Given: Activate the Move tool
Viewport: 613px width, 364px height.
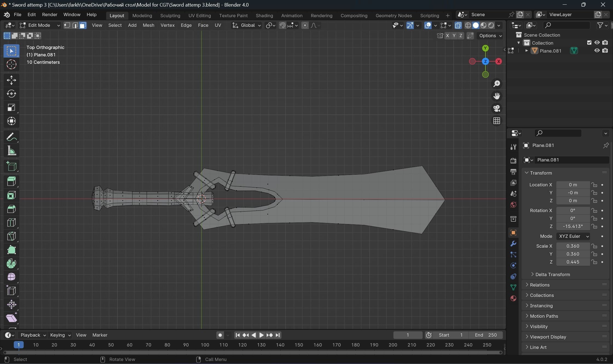Looking at the screenshot, I should [x=11, y=80].
